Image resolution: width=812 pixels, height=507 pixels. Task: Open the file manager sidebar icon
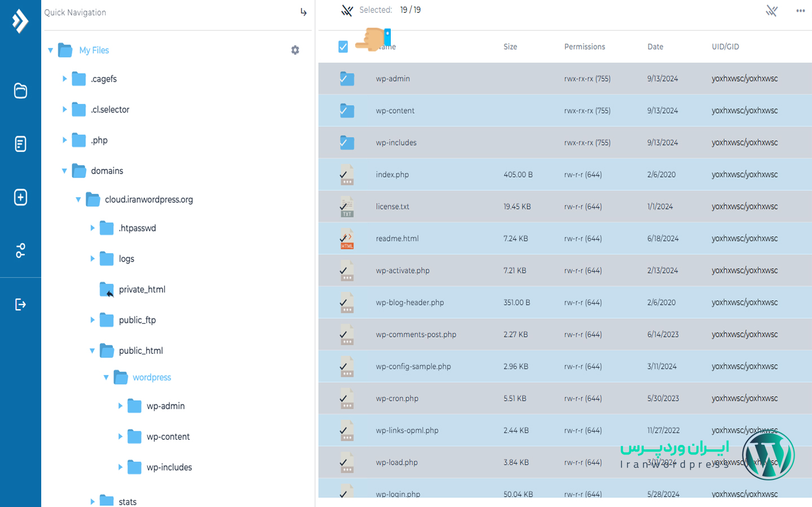click(20, 90)
